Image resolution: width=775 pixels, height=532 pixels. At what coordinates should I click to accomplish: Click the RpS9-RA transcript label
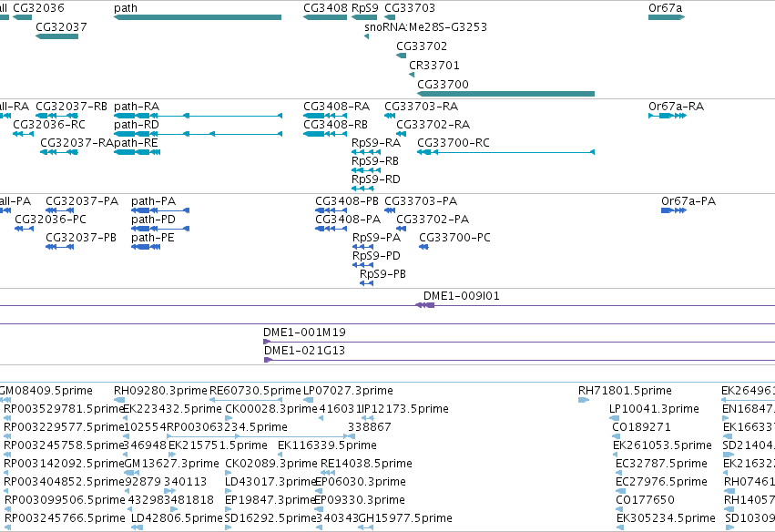coord(376,143)
